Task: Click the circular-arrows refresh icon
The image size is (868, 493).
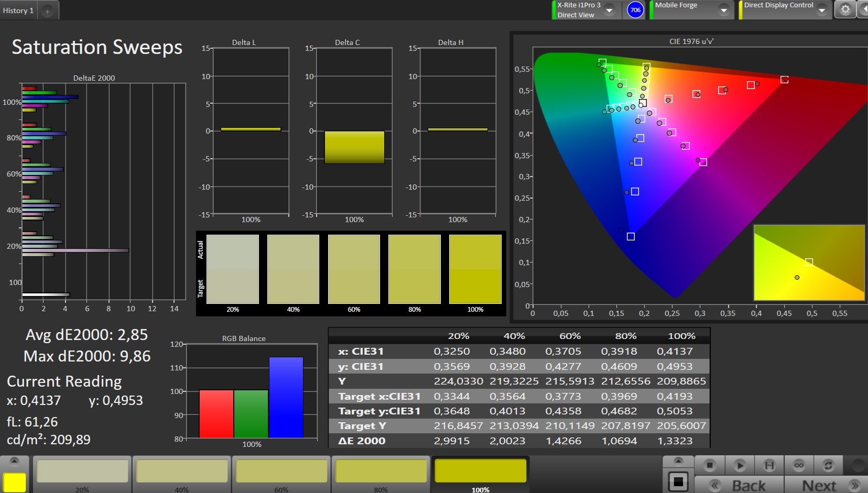Action: (x=828, y=465)
